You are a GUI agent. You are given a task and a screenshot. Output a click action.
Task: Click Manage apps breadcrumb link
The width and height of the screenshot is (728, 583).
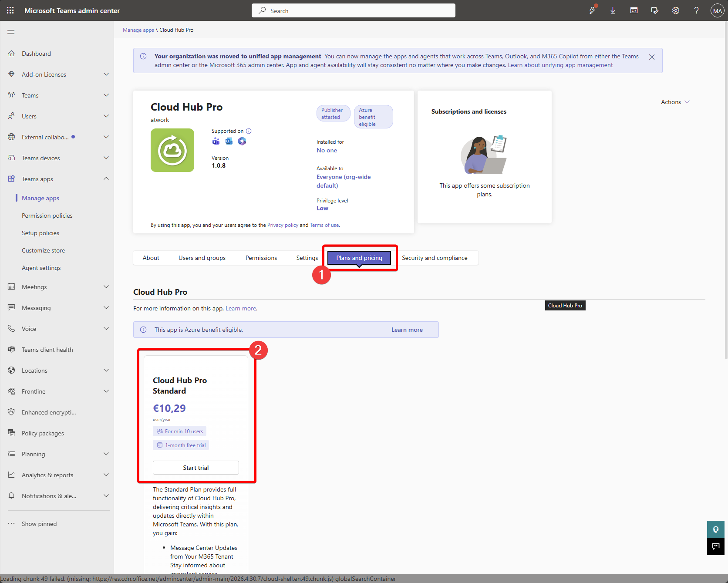coord(138,30)
